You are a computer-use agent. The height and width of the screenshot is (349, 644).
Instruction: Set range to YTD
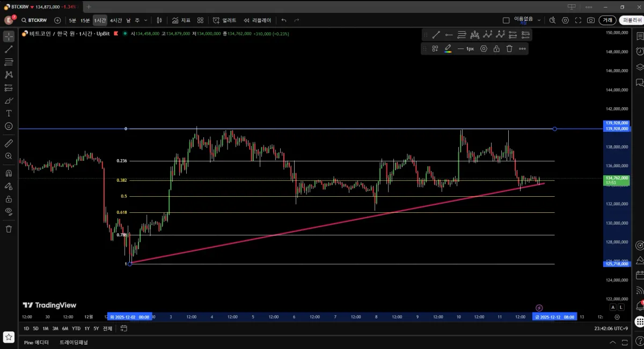point(76,329)
